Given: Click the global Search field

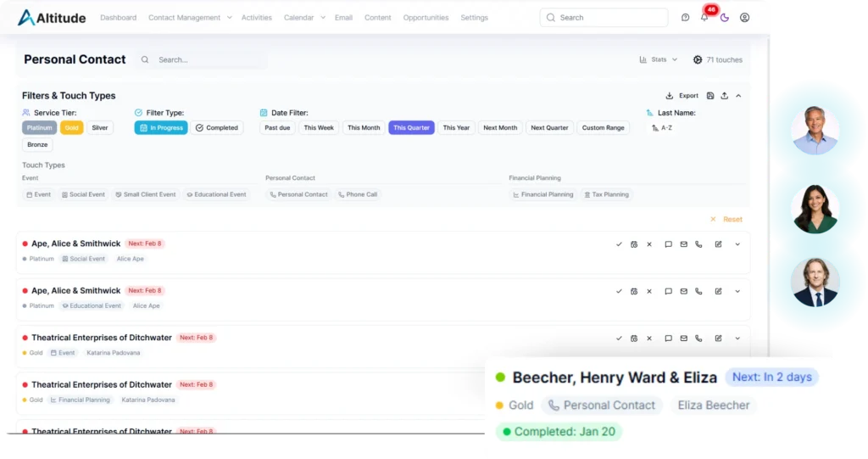Looking at the screenshot, I should coord(604,18).
